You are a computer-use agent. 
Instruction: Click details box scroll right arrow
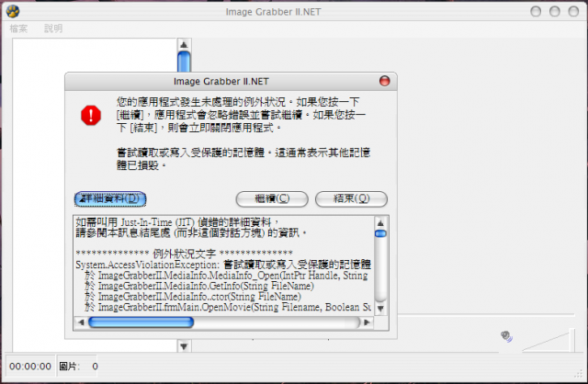tap(367, 322)
